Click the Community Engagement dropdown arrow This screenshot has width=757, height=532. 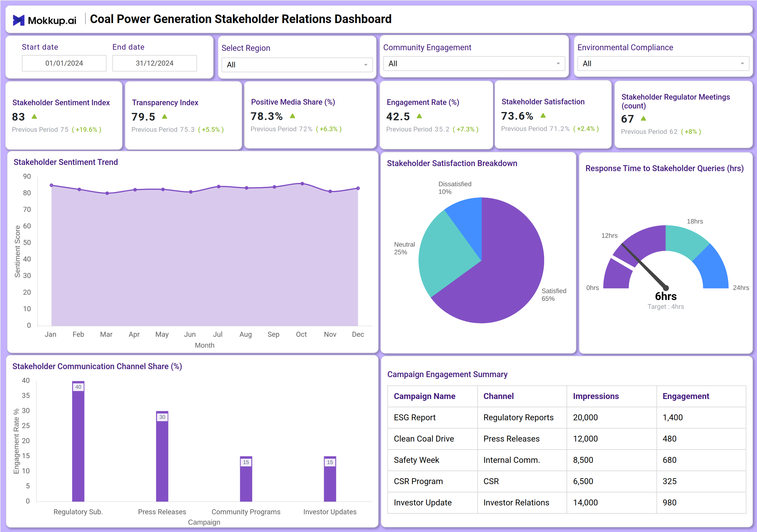click(x=558, y=64)
